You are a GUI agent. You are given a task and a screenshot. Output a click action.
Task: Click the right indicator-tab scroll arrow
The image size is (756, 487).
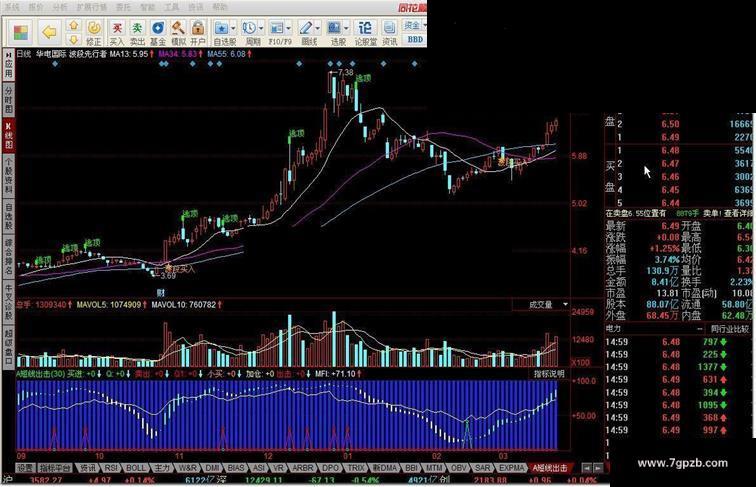598,468
